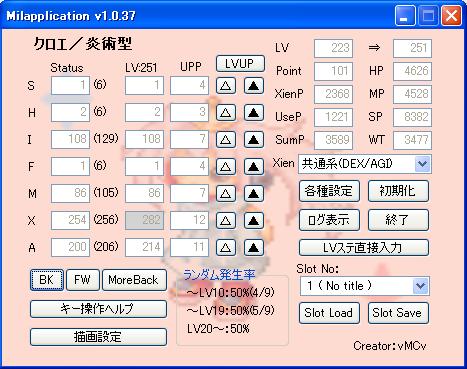467x369 pixels.
Task: Click the I Status field showing 108
Action: click(x=70, y=139)
